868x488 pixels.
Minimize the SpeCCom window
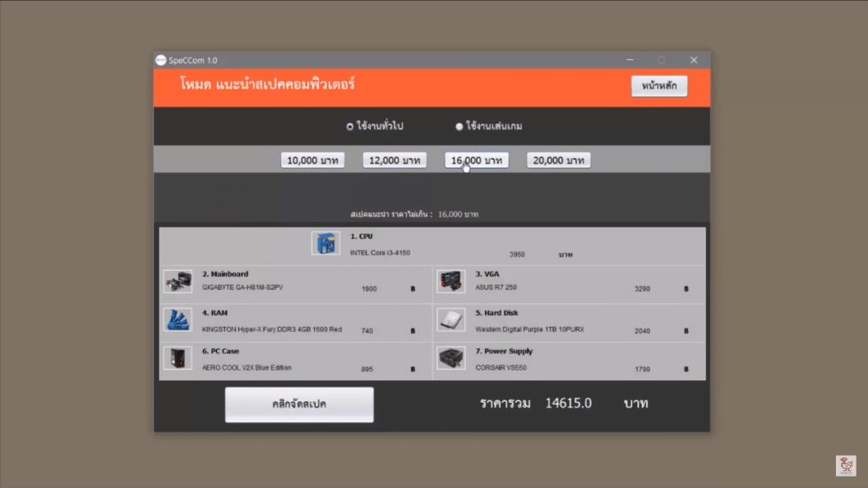[630, 60]
